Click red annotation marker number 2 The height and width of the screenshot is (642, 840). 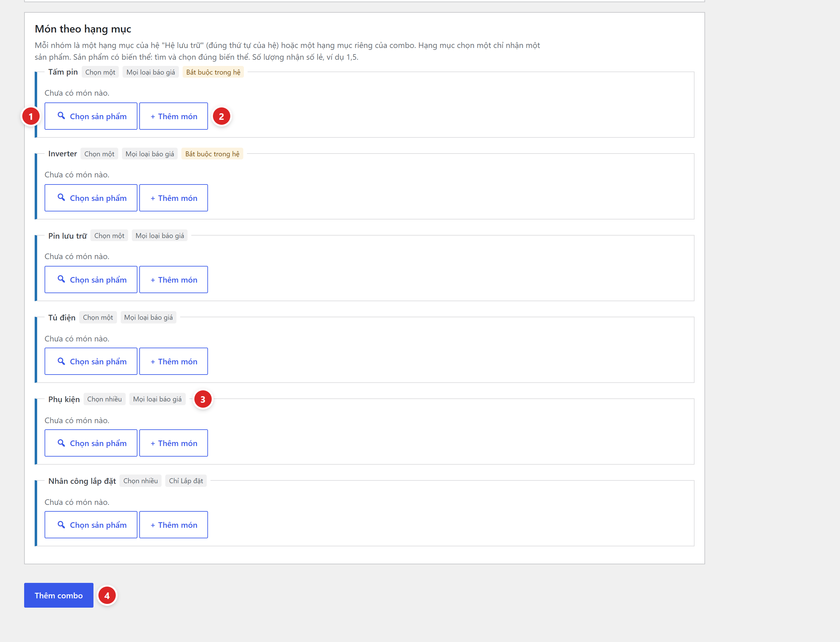point(222,117)
